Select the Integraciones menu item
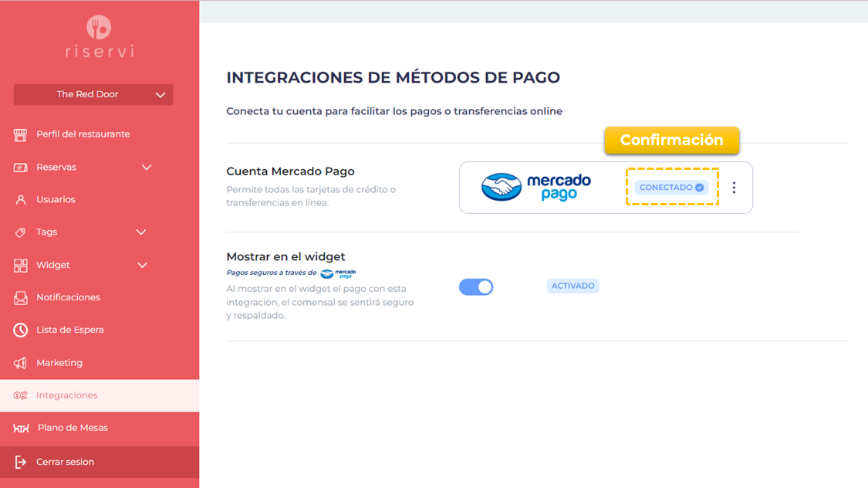Image resolution: width=868 pixels, height=488 pixels. coord(100,395)
